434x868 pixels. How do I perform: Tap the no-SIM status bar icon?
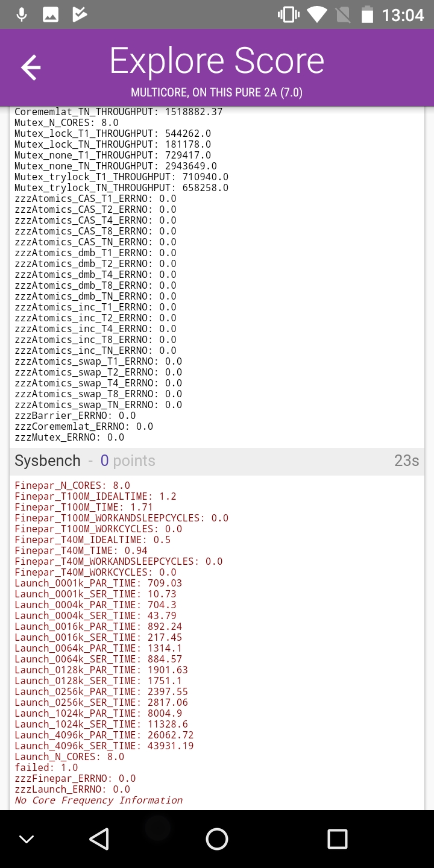pos(342,14)
